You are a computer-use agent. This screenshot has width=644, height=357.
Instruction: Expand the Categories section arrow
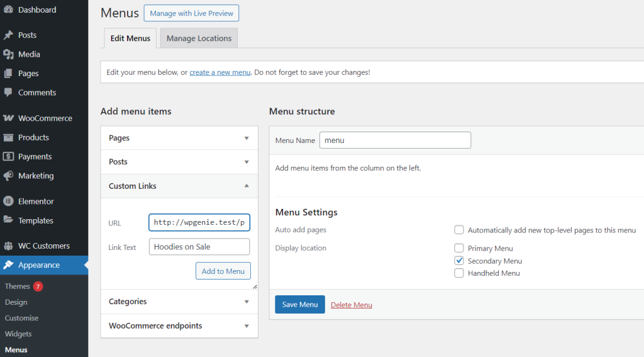(247, 302)
